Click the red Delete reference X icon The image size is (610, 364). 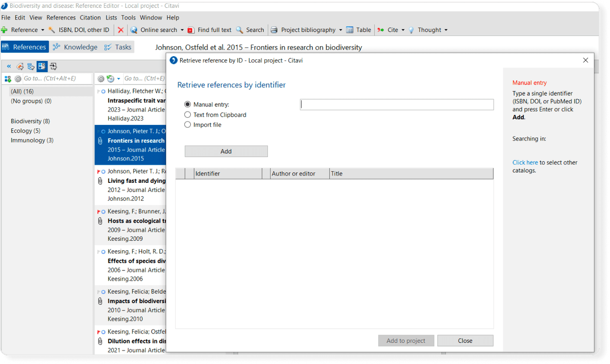coord(121,30)
